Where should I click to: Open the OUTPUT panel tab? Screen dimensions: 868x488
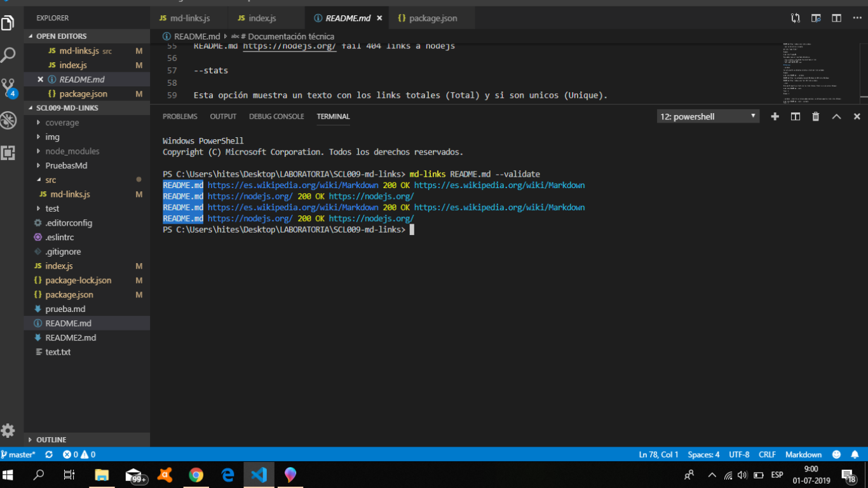pos(223,116)
